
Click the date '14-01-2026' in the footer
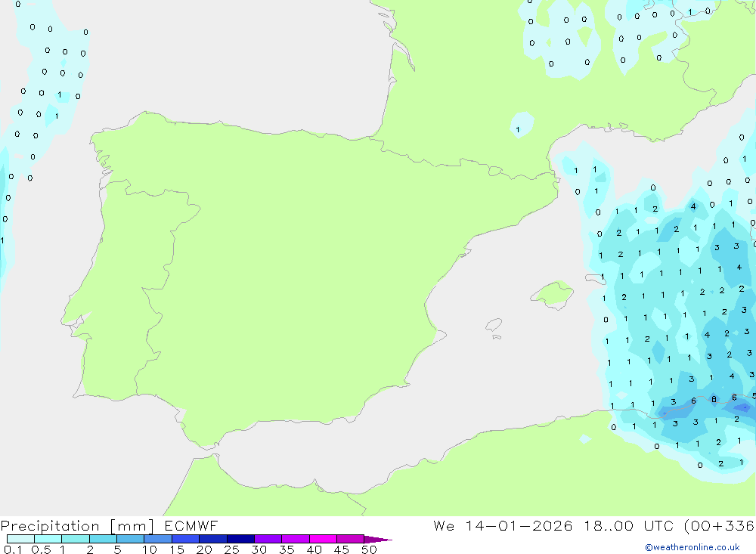point(519,525)
